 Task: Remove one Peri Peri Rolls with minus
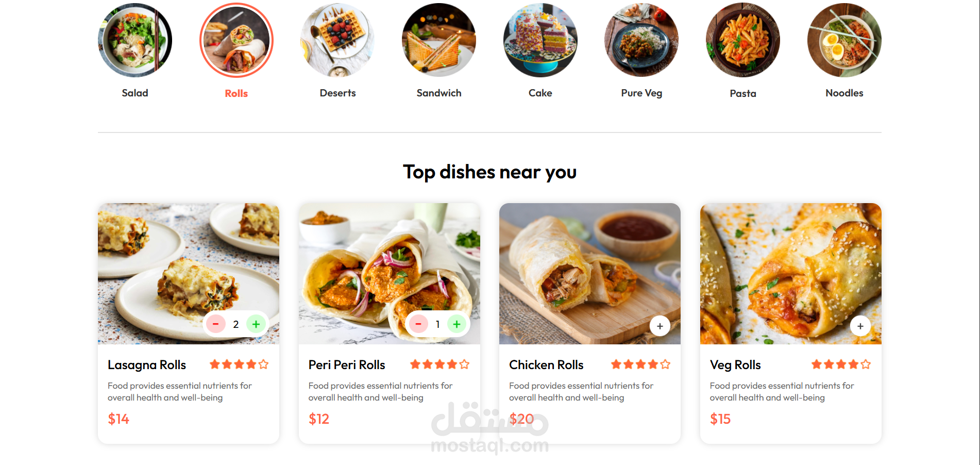418,324
